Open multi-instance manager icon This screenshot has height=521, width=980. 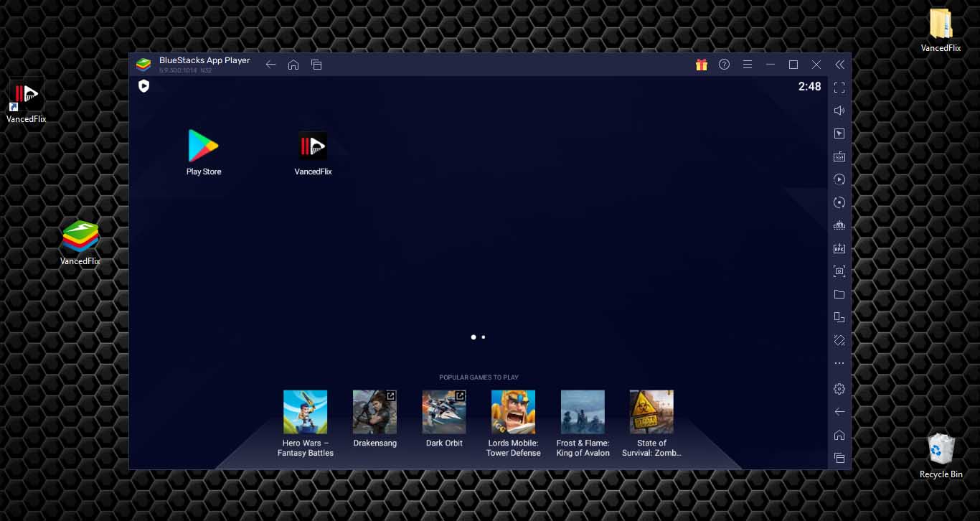pyautogui.click(x=839, y=317)
